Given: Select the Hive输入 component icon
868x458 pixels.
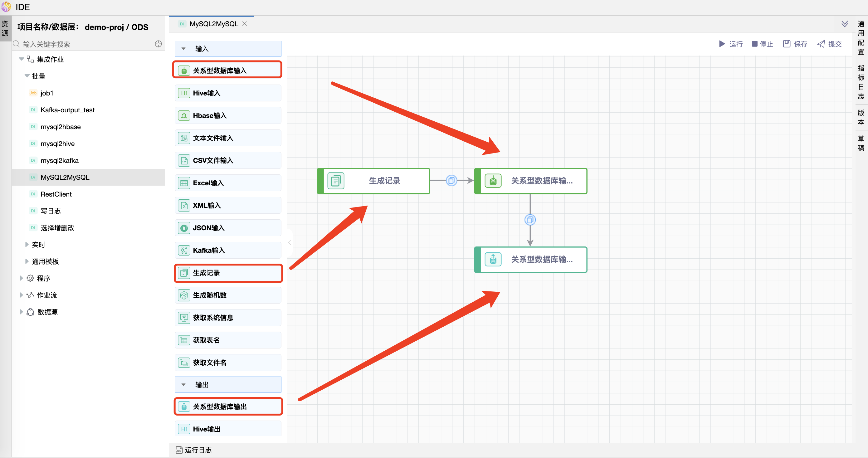Looking at the screenshot, I should (x=184, y=93).
